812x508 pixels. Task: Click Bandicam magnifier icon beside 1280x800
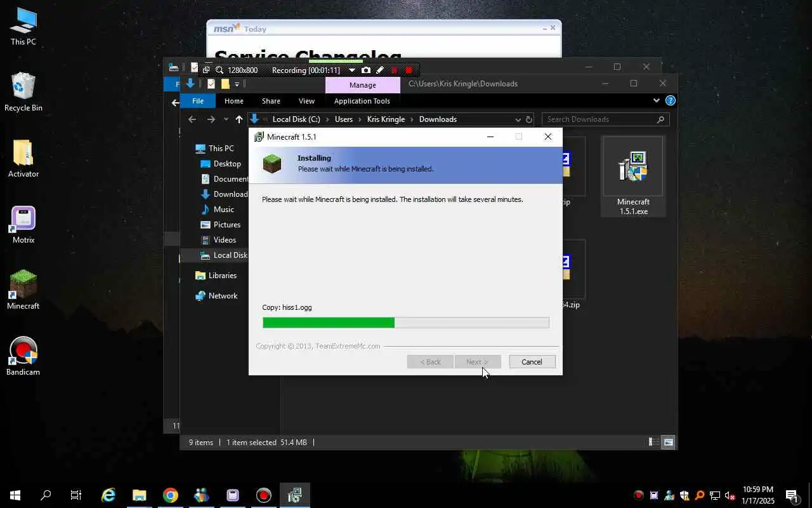click(x=219, y=70)
